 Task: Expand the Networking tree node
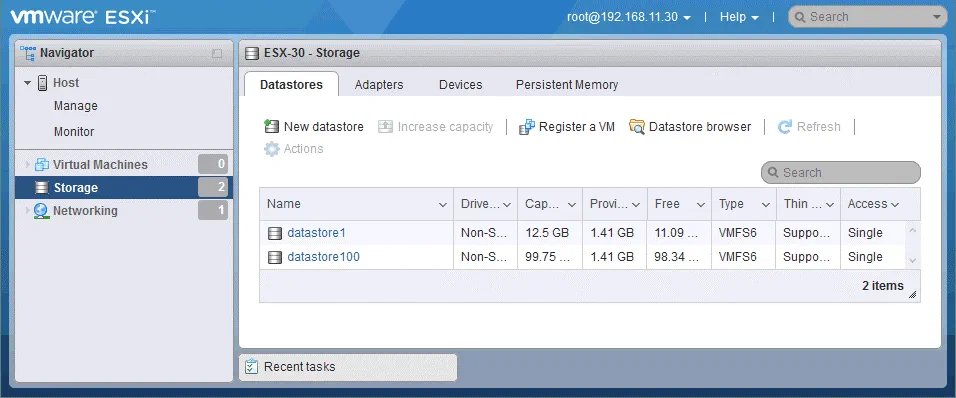coord(27,211)
